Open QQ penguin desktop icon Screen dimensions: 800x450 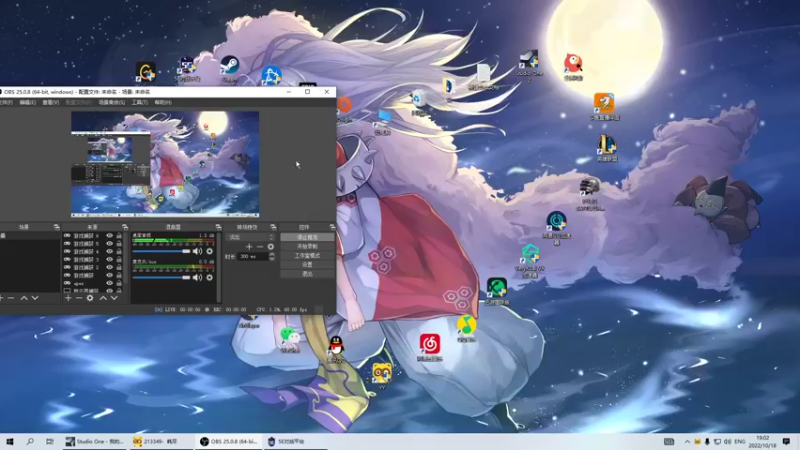(x=335, y=348)
